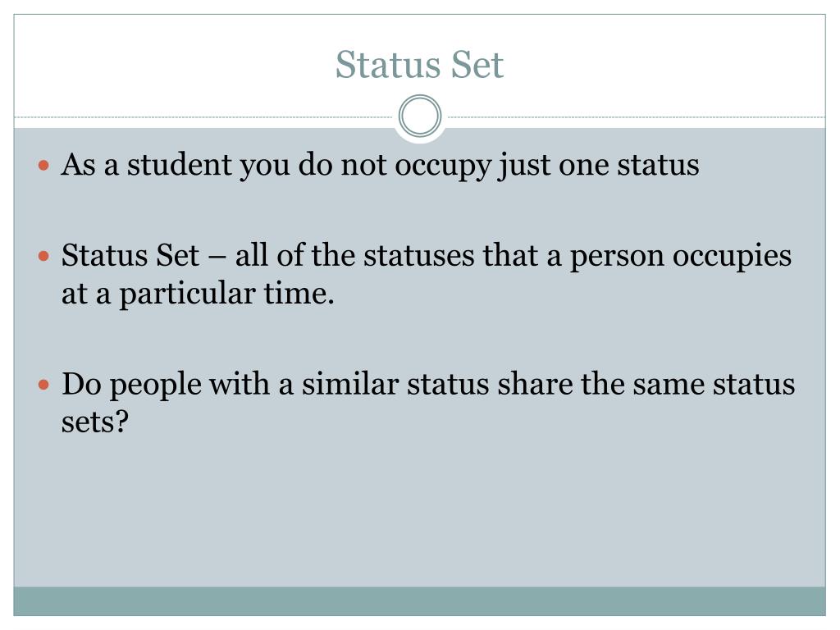Click the line "at a particular time."
Viewport: 840px width, 630px height.
(198, 294)
